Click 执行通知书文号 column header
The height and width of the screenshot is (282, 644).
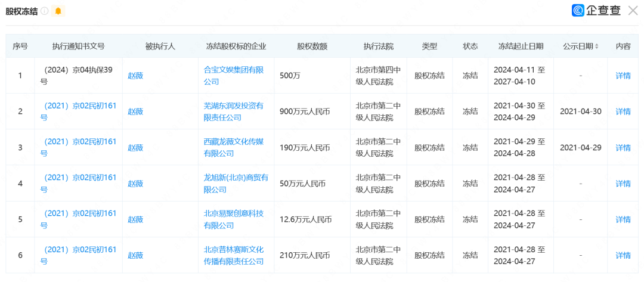[x=79, y=47]
